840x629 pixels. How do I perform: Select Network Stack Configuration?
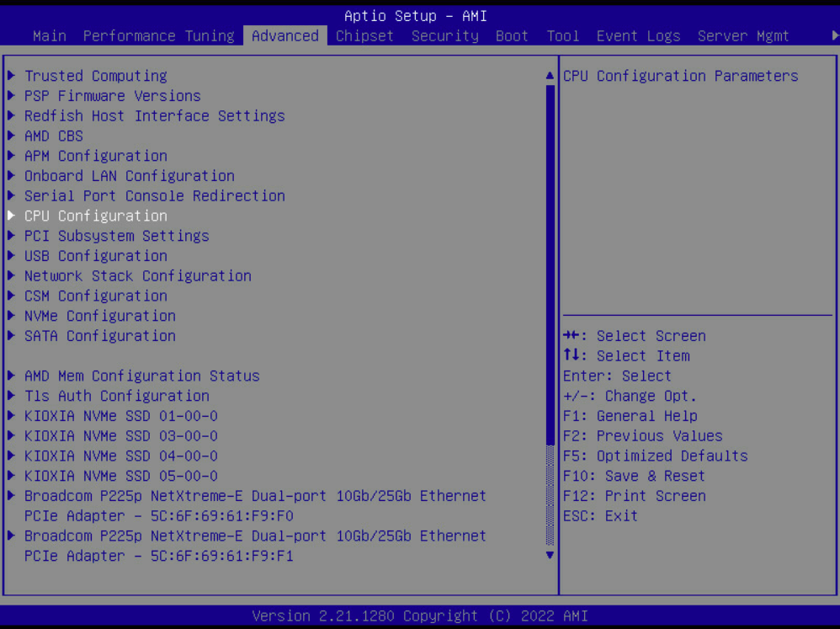(x=138, y=276)
